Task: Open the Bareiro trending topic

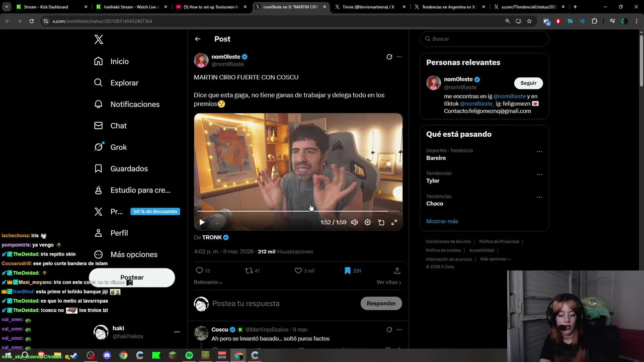Action: tap(436, 158)
